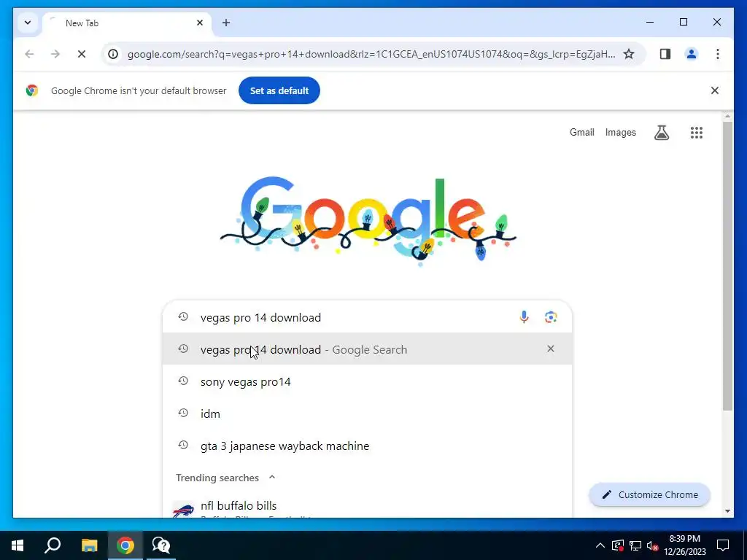This screenshot has width=747, height=560.
Task: Open the tab search dropdown
Action: [x=28, y=23]
